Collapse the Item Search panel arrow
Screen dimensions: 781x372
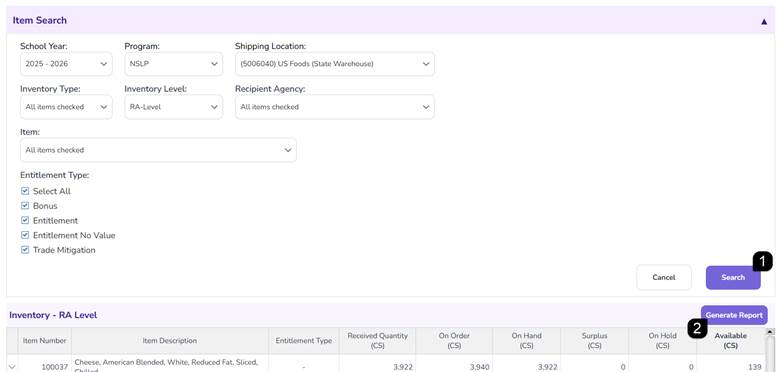pyautogui.click(x=764, y=21)
